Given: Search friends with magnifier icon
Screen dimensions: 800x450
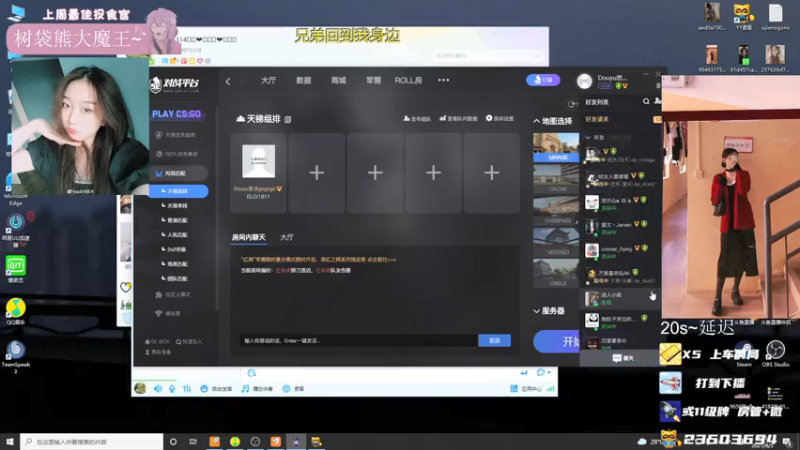Looking at the screenshot, I should coord(646,102).
